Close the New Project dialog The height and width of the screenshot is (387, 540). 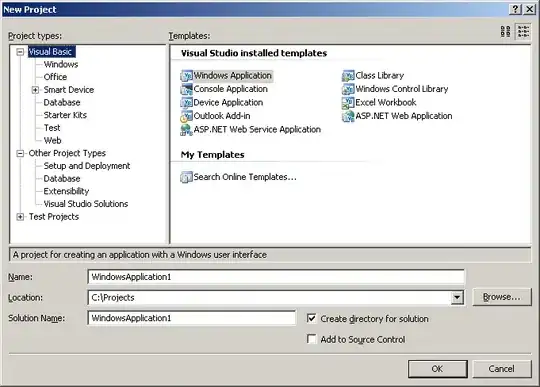pos(530,9)
